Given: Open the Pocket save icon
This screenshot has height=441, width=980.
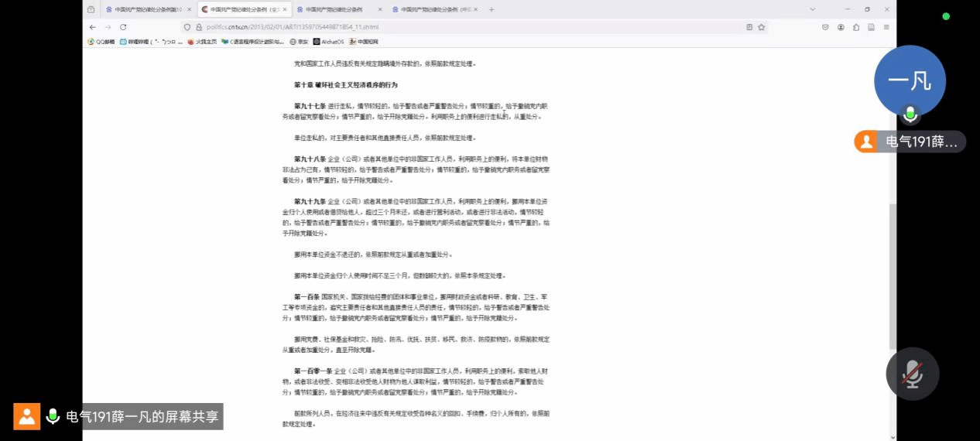Looking at the screenshot, I should point(826,26).
